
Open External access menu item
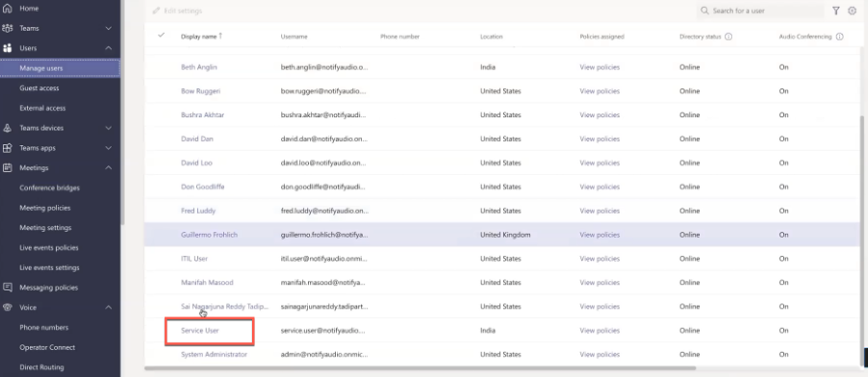click(42, 108)
